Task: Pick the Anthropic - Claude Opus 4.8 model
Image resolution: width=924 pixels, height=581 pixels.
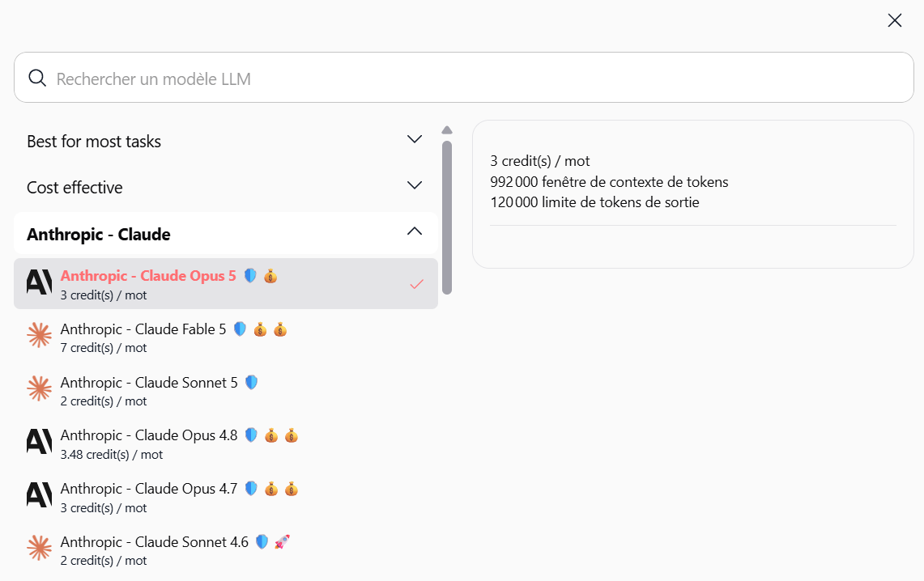Action: pos(226,443)
